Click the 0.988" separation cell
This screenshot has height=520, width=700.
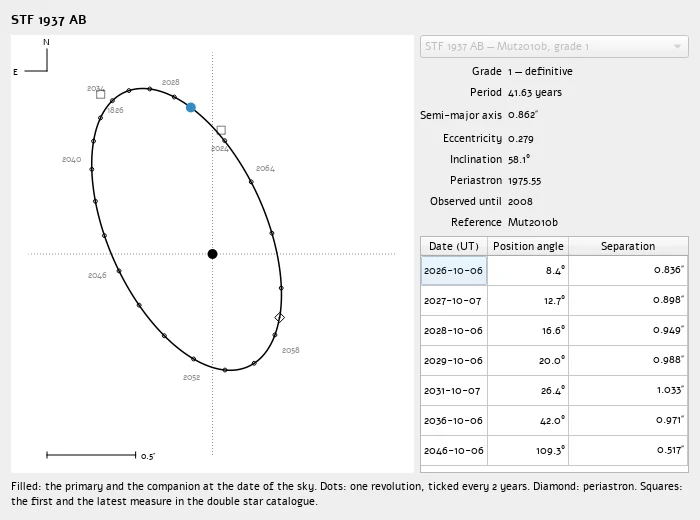[628, 361]
